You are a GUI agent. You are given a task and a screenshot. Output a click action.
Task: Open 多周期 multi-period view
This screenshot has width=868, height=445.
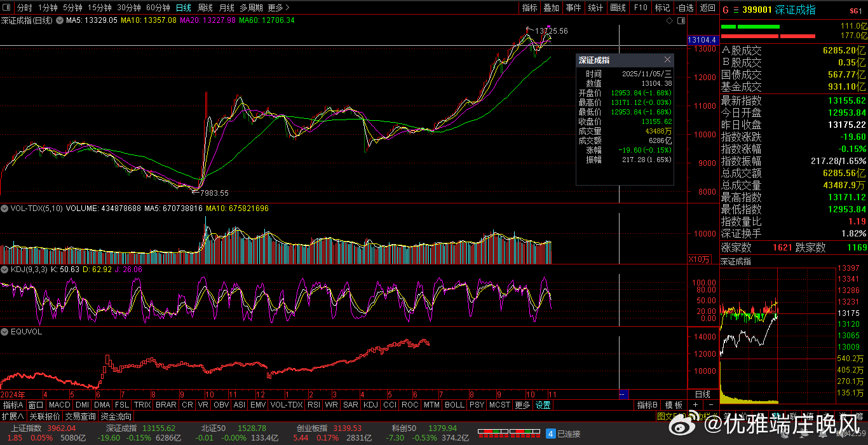point(251,8)
